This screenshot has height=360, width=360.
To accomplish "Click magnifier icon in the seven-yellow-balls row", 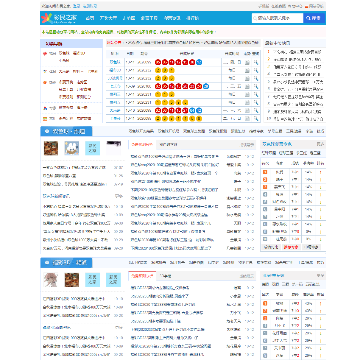I will click(256, 118).
